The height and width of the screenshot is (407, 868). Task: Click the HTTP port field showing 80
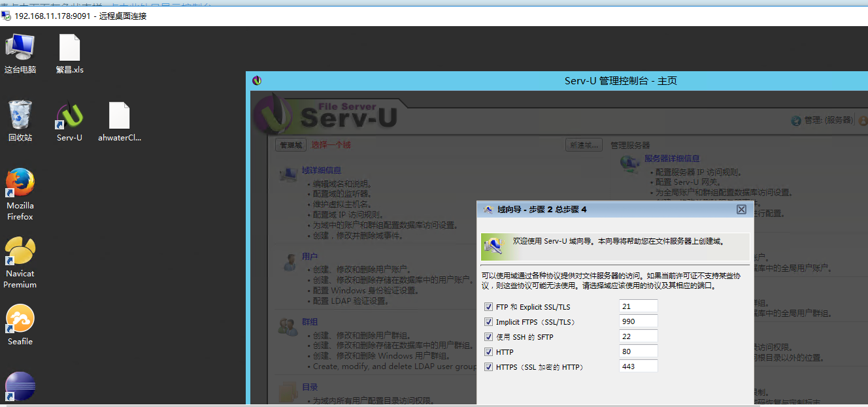[639, 351]
